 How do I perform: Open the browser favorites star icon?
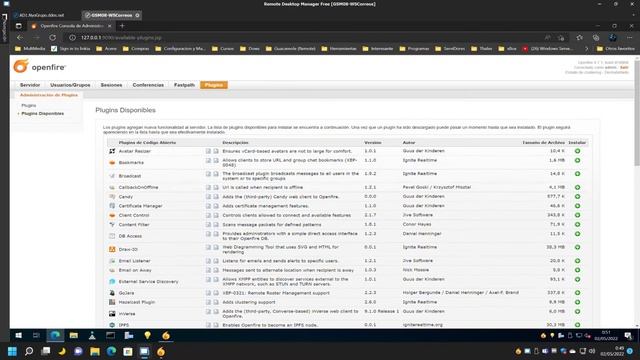(x=580, y=38)
